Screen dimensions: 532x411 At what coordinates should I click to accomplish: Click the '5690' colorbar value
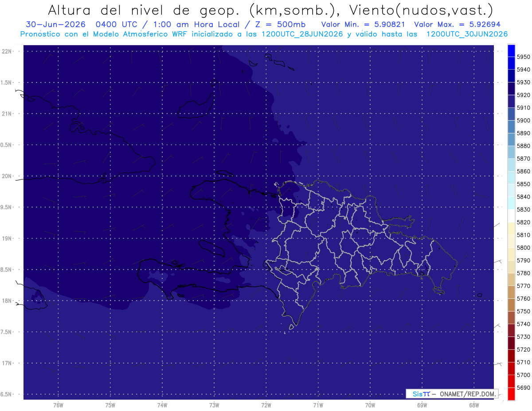point(524,388)
